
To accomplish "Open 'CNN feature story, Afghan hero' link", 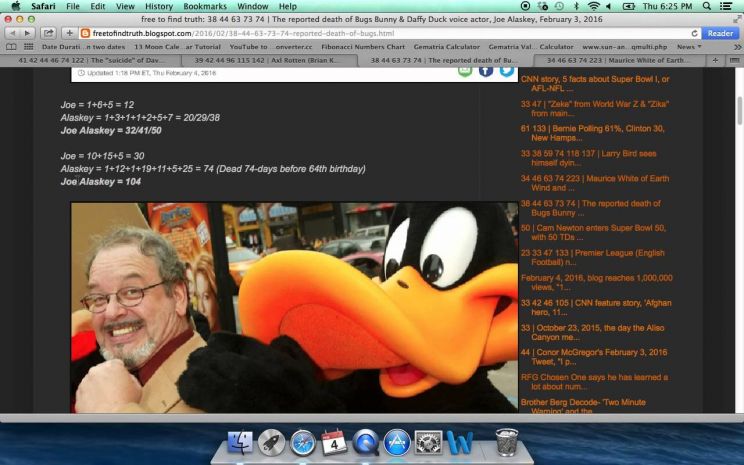I will click(596, 307).
